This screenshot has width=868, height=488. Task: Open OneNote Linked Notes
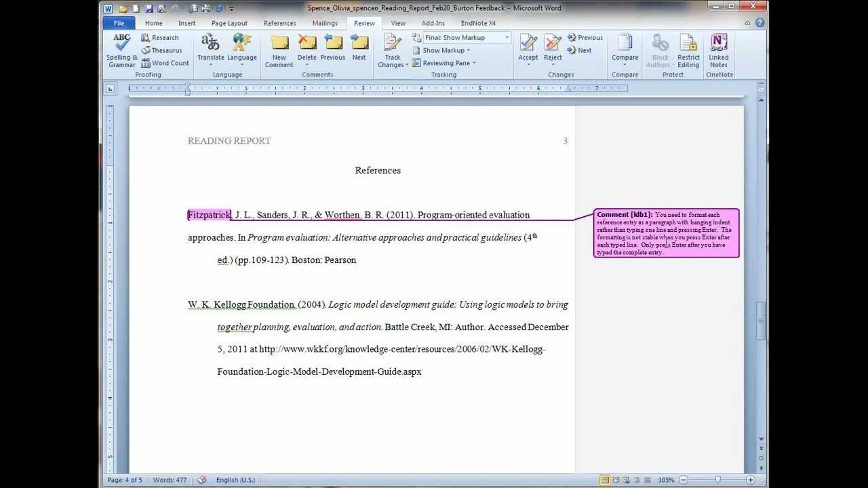pyautogui.click(x=719, y=51)
